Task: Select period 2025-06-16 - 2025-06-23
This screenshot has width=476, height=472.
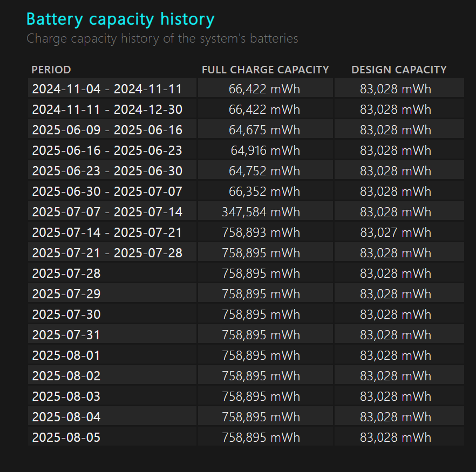Action: (107, 151)
